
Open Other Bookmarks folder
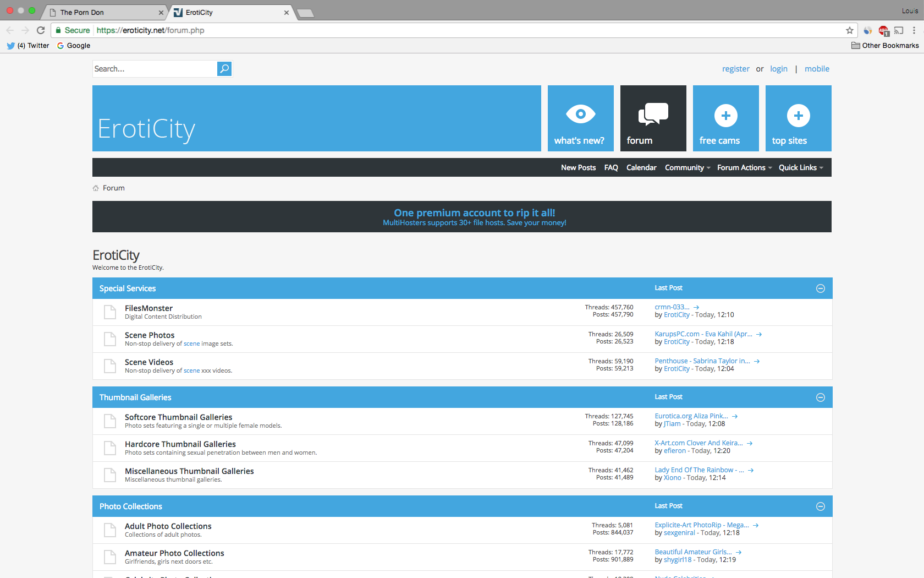(x=885, y=46)
